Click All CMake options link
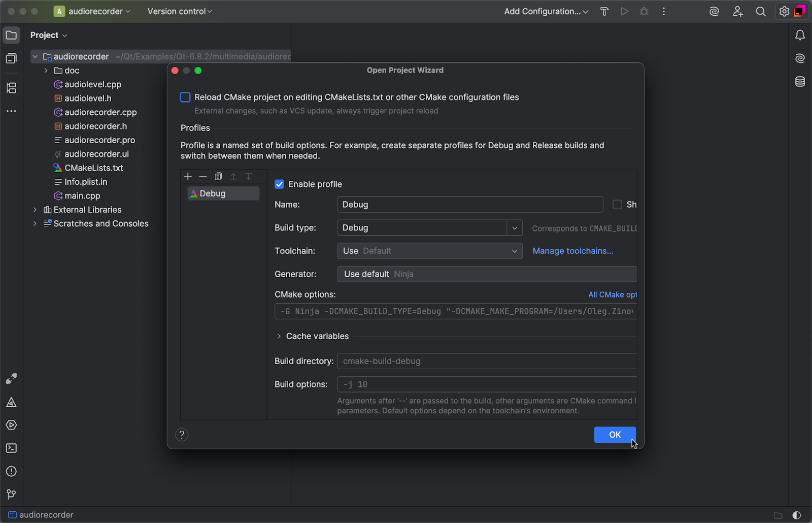Screen dimensions: 812x523 click(613, 295)
